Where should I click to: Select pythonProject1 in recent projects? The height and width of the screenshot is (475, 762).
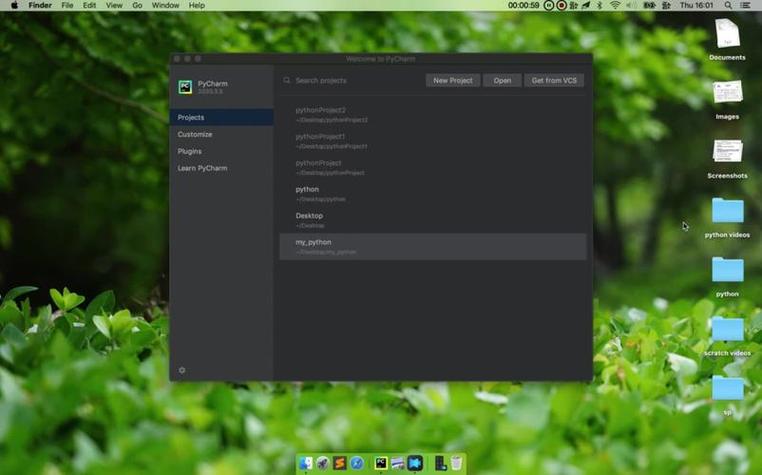coord(433,141)
